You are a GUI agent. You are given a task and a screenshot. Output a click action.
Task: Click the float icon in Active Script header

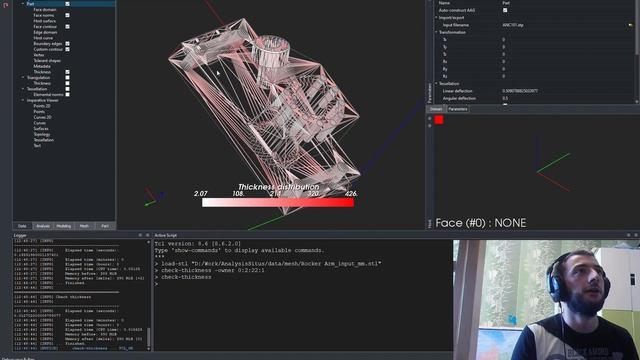tap(628, 235)
